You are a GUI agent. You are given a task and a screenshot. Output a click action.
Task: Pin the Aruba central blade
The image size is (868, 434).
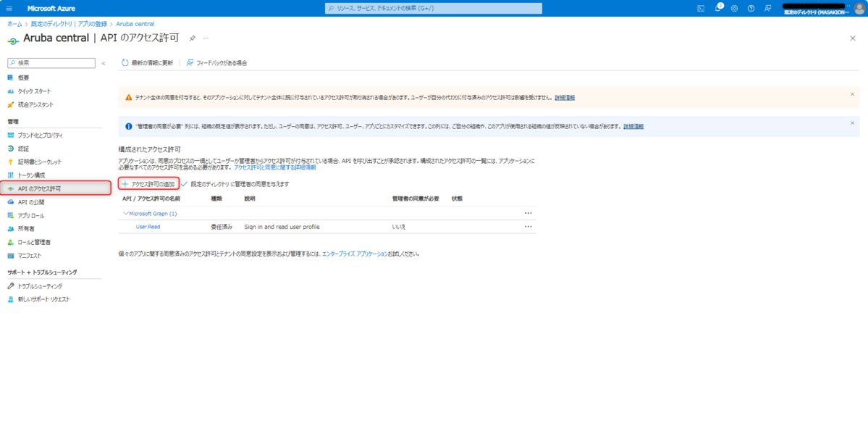192,38
